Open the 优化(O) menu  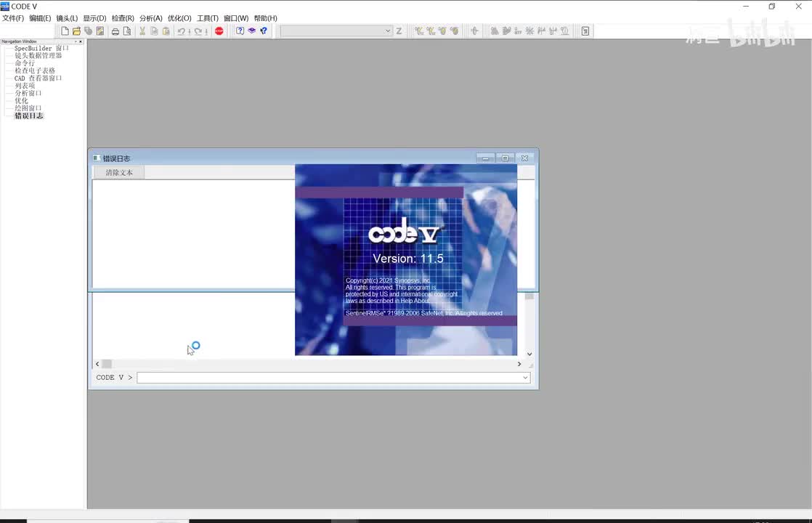coord(179,18)
